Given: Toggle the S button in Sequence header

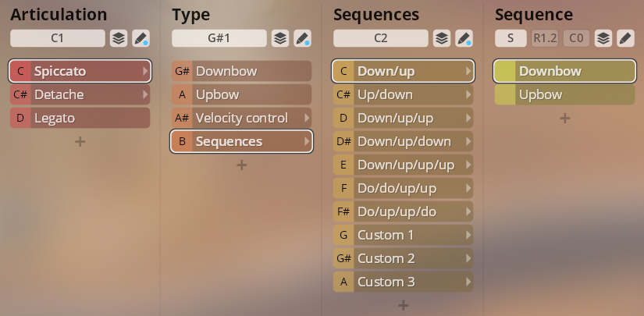Looking at the screenshot, I should click(511, 38).
